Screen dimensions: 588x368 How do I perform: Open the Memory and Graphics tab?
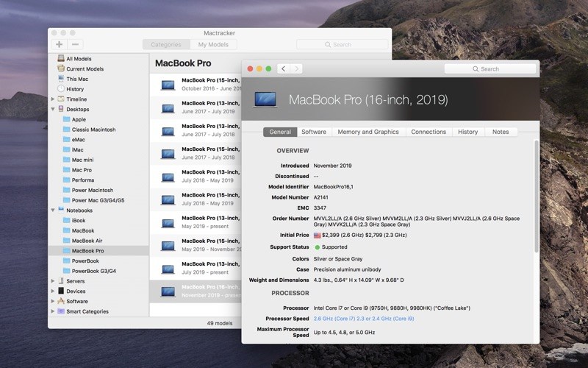point(368,132)
